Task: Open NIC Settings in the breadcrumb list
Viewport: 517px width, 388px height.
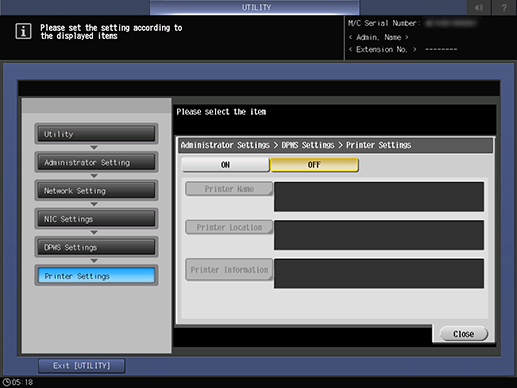Action: click(96, 219)
